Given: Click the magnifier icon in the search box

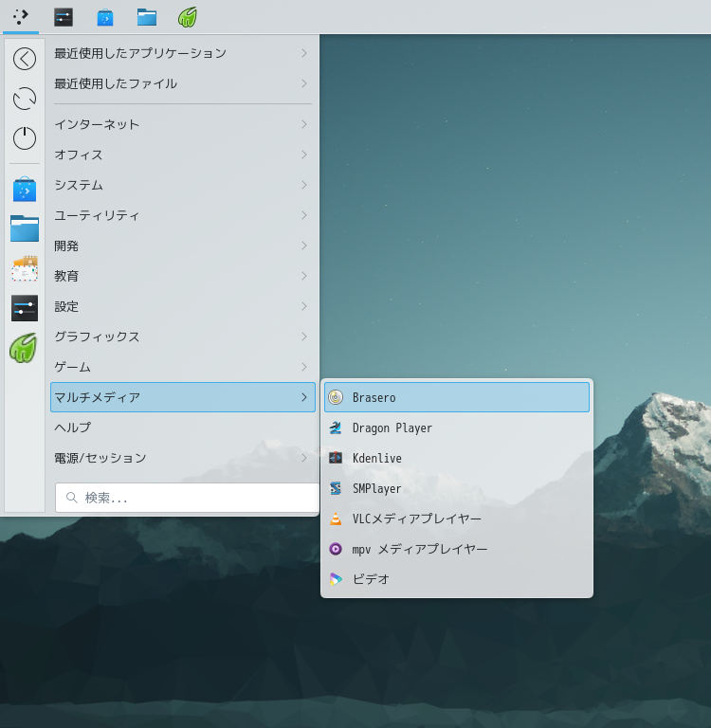Looking at the screenshot, I should click(71, 498).
